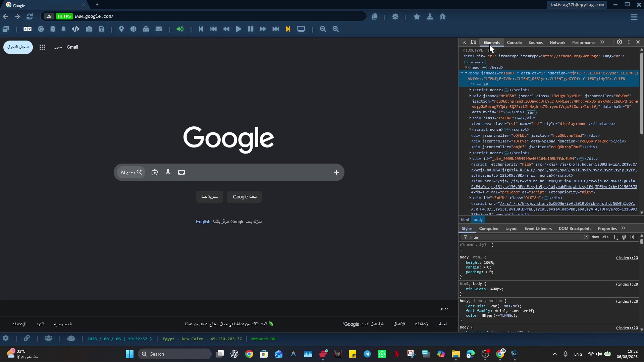Screen dimensions: 644x362
Task: Expand the padding shorthand property triangle
Action: (x=486, y=272)
